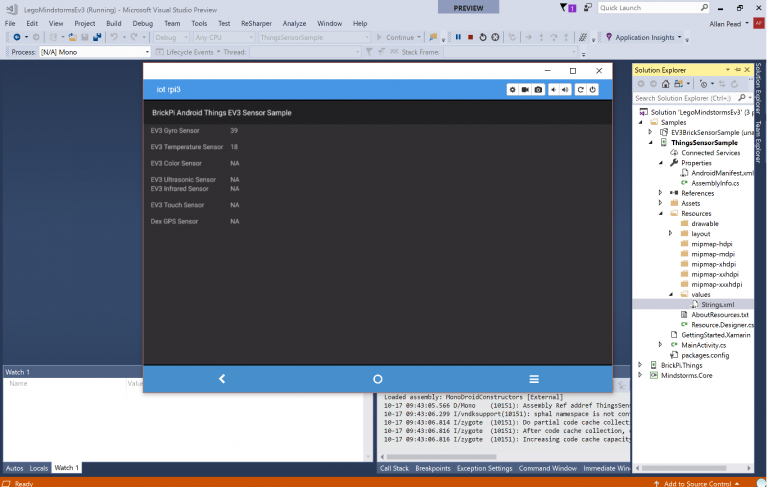
Task: Open the Process dropdown showing Mono
Action: [94, 52]
